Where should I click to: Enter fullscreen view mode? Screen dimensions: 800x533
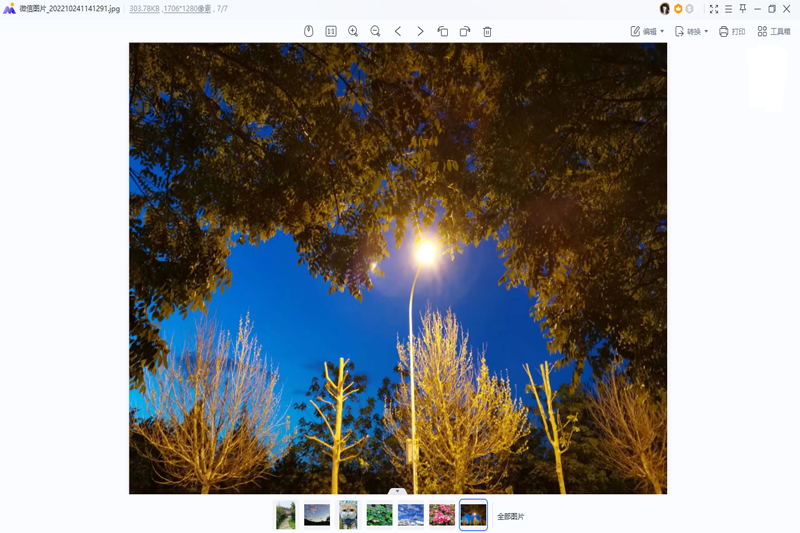[x=714, y=9]
